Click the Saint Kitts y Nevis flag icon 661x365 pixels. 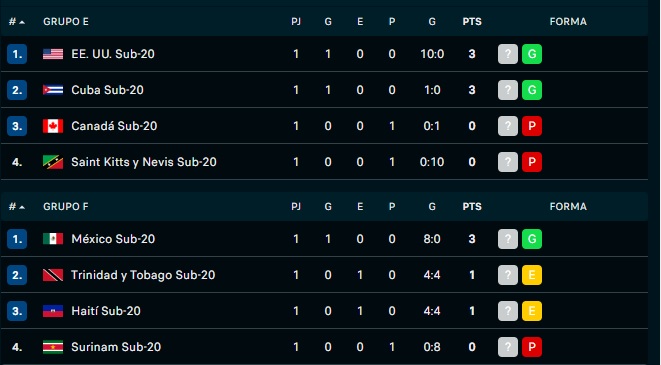click(x=53, y=162)
